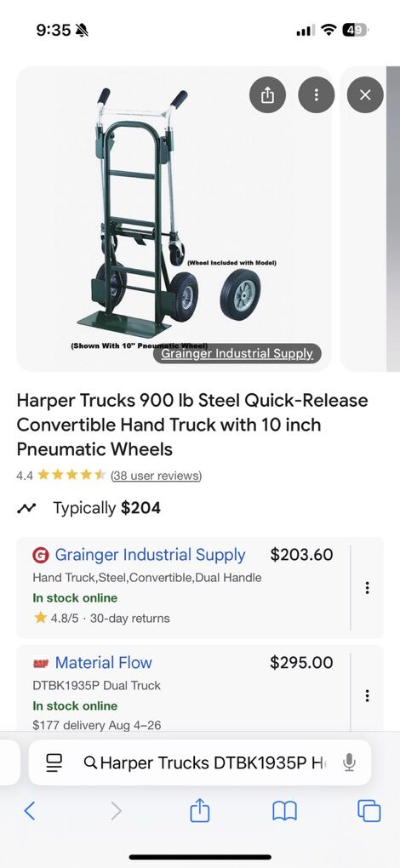Close the product panel with X button
Image resolution: width=400 pixels, height=868 pixels.
coord(364,95)
